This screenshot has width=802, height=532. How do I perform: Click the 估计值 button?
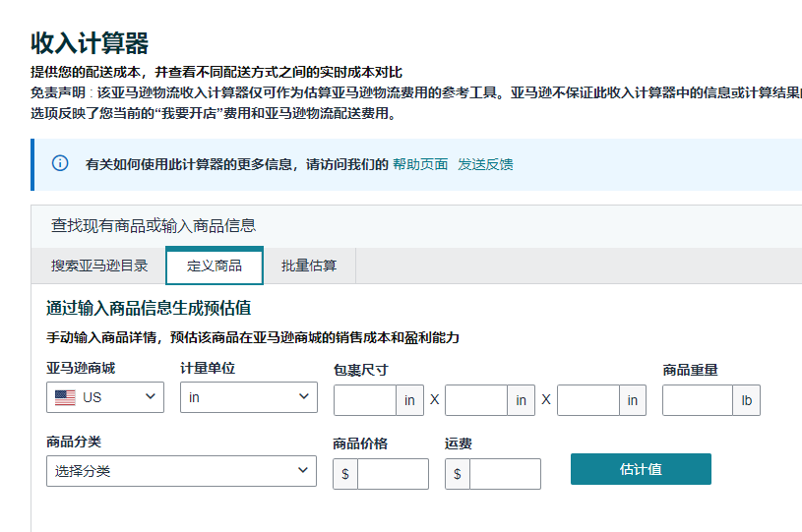click(641, 469)
